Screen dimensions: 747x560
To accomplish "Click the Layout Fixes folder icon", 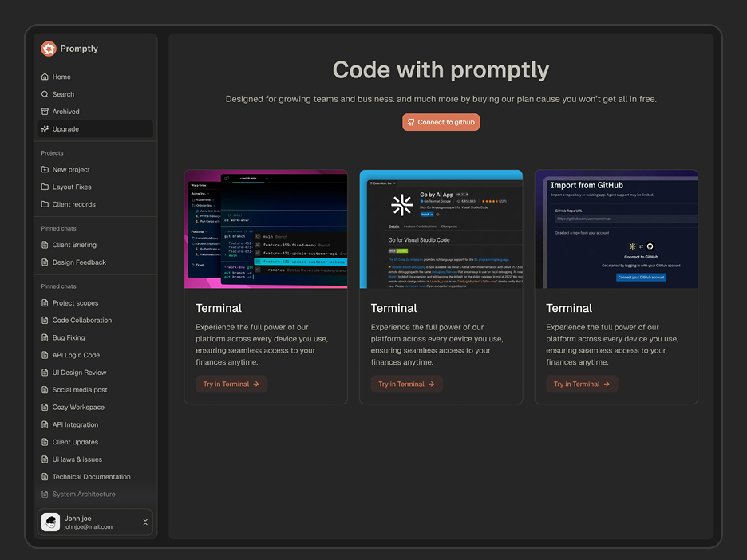I will pyautogui.click(x=45, y=187).
